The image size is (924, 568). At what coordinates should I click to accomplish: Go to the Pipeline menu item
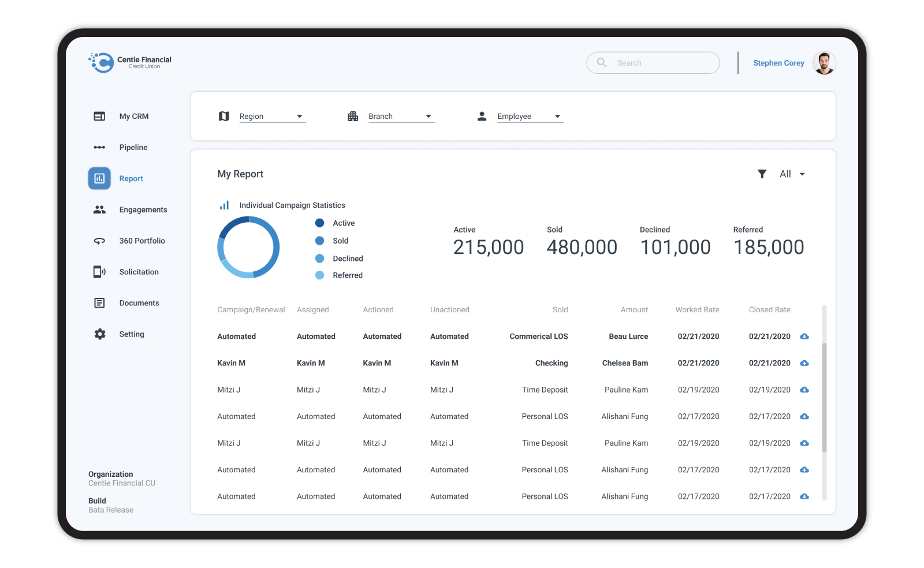click(x=133, y=147)
